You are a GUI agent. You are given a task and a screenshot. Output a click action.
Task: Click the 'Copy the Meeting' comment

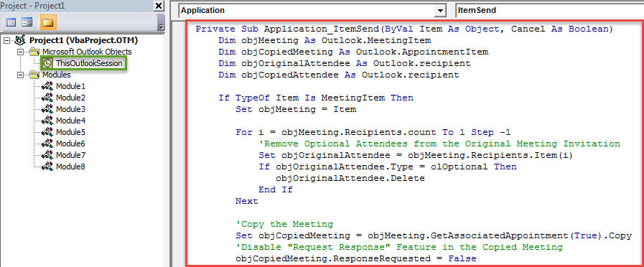[284, 224]
